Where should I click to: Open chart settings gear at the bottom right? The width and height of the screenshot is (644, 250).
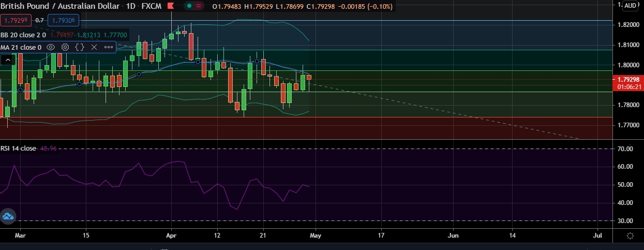[630, 236]
